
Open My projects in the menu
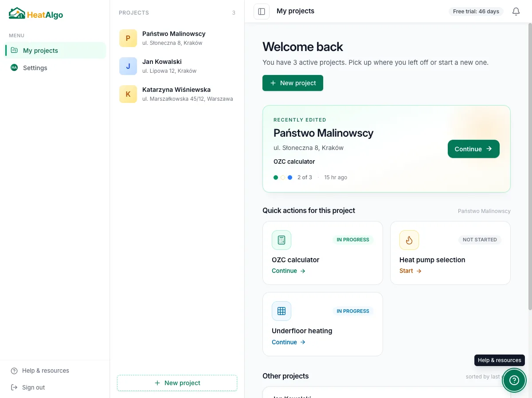point(55,51)
